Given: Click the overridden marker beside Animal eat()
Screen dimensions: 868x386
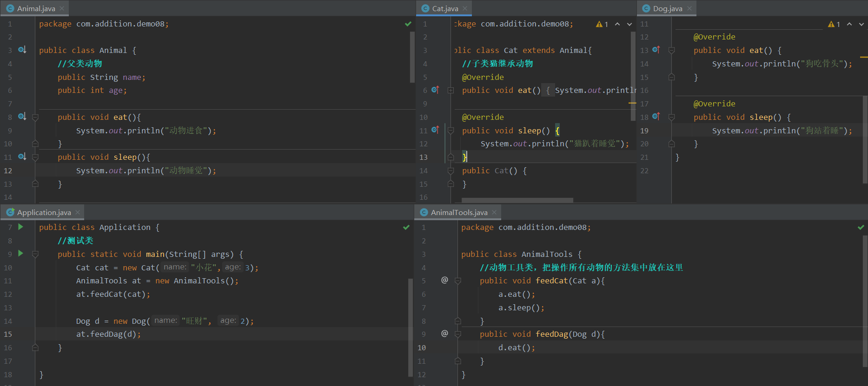Looking at the screenshot, I should pyautogui.click(x=22, y=117).
